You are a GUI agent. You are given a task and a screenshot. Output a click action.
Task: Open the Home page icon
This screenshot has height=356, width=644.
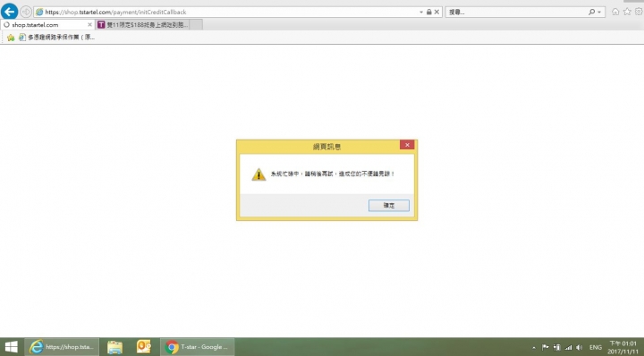615,12
